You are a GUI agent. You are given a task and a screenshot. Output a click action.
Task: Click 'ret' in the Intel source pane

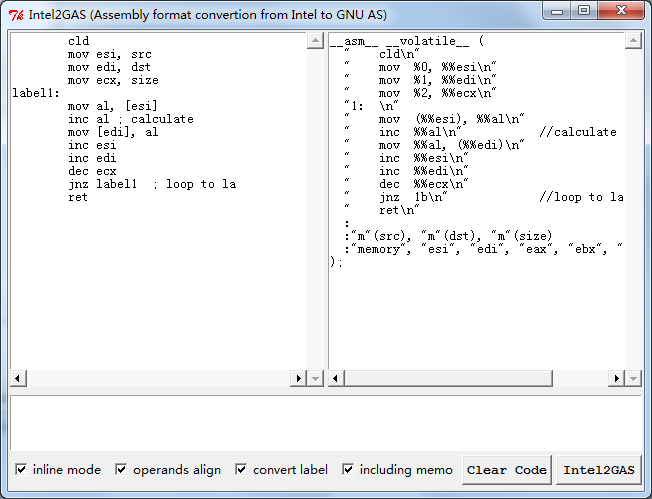pos(78,197)
